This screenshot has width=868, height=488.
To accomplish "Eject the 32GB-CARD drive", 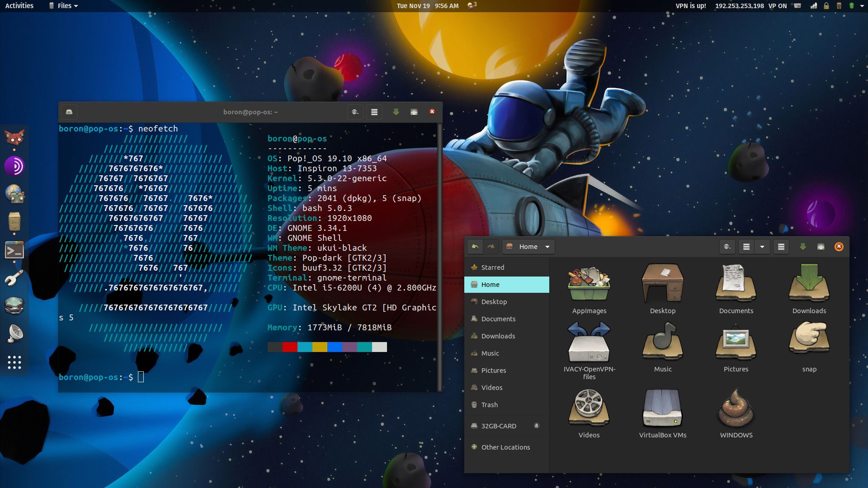I will click(x=537, y=426).
